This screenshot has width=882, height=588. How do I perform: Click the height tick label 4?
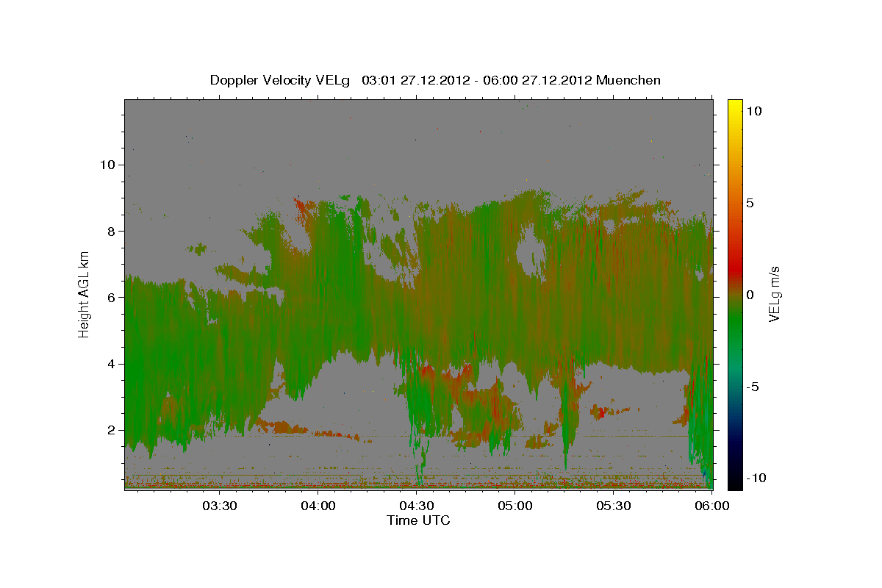click(x=111, y=364)
